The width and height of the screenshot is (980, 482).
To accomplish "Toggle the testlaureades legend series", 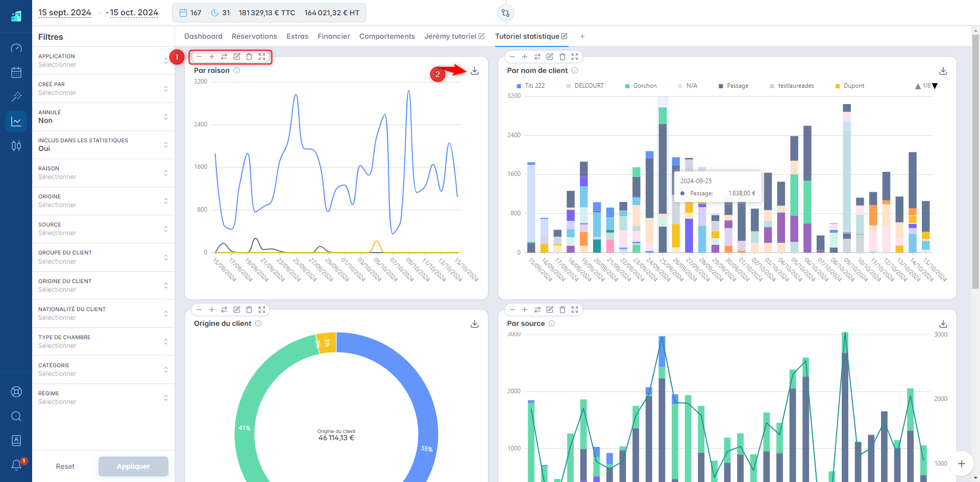I will tap(792, 86).
